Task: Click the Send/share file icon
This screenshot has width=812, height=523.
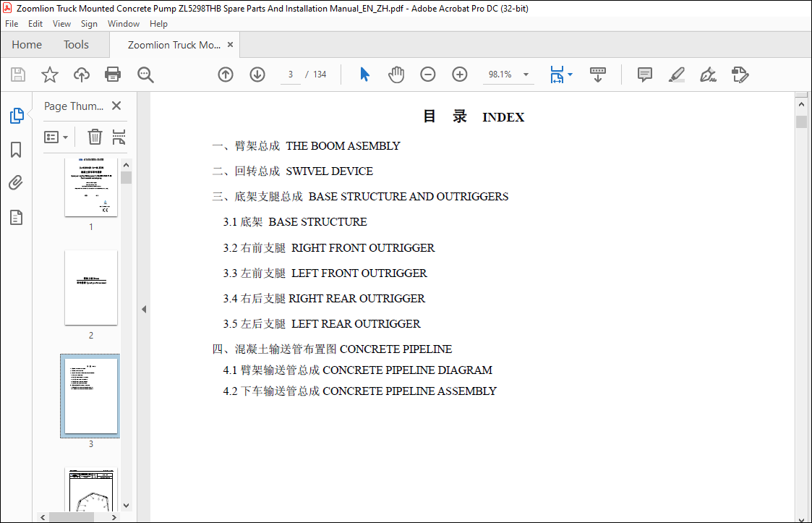Action: [740, 75]
